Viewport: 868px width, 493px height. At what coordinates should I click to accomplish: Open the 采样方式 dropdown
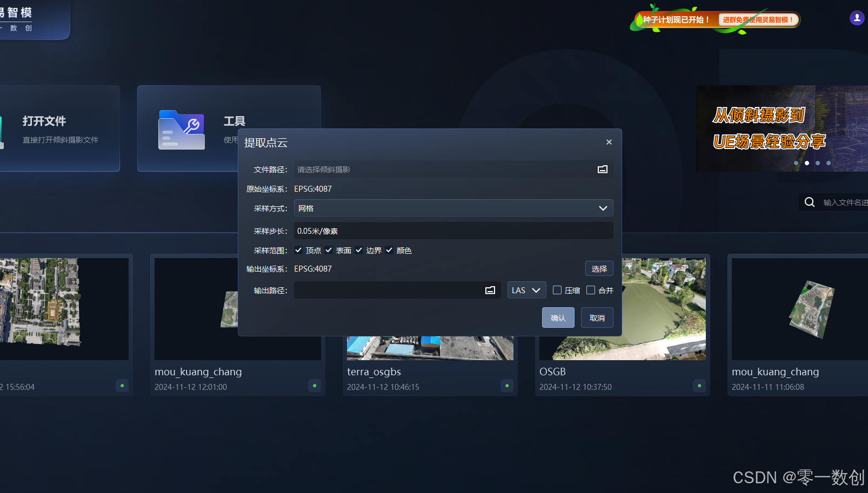pyautogui.click(x=453, y=208)
